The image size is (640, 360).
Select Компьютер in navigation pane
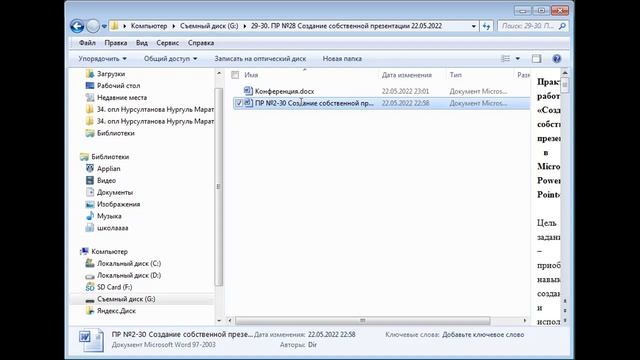(x=109, y=251)
